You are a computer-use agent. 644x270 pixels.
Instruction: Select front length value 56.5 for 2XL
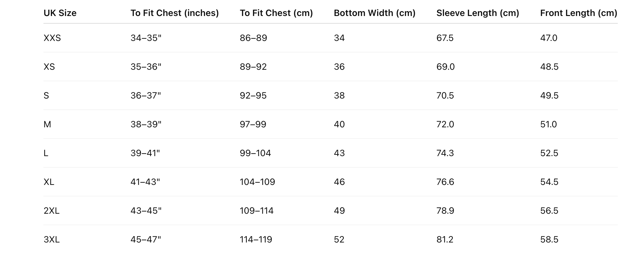[549, 211]
